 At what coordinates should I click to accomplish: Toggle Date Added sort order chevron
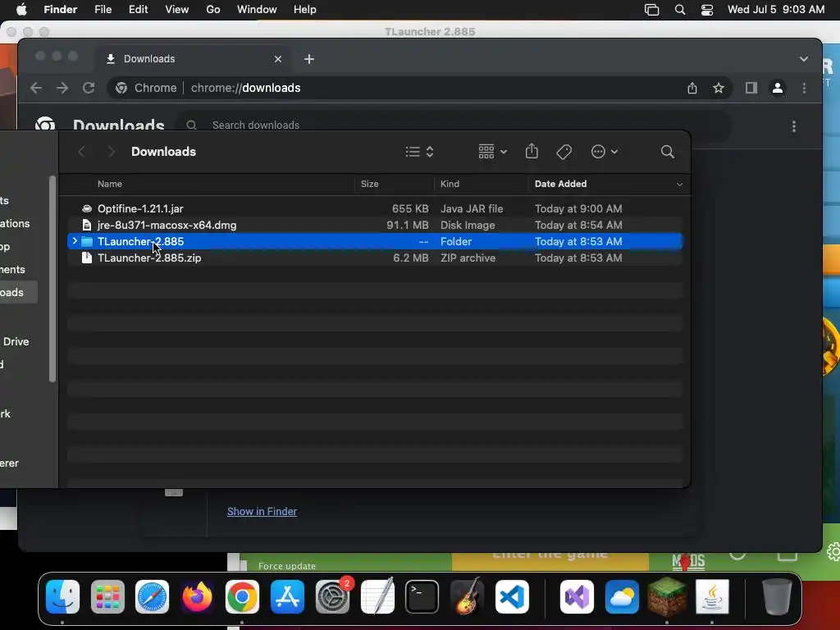click(x=679, y=185)
